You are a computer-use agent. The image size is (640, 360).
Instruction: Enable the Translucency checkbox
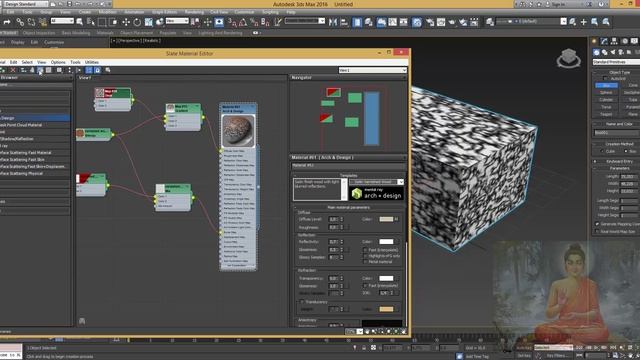coord(302,302)
